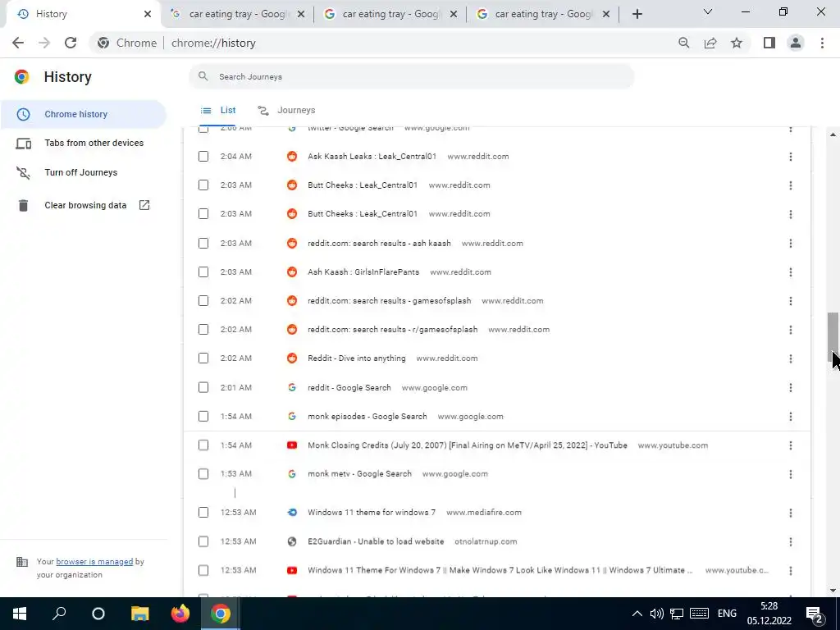Open Clear browsing data
Viewport: 840px width, 630px height.
[83, 205]
